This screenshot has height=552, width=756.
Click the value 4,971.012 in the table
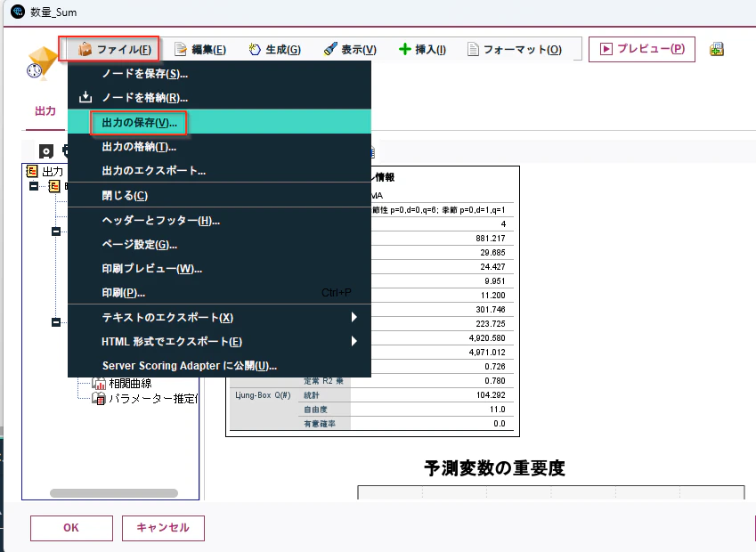(487, 353)
